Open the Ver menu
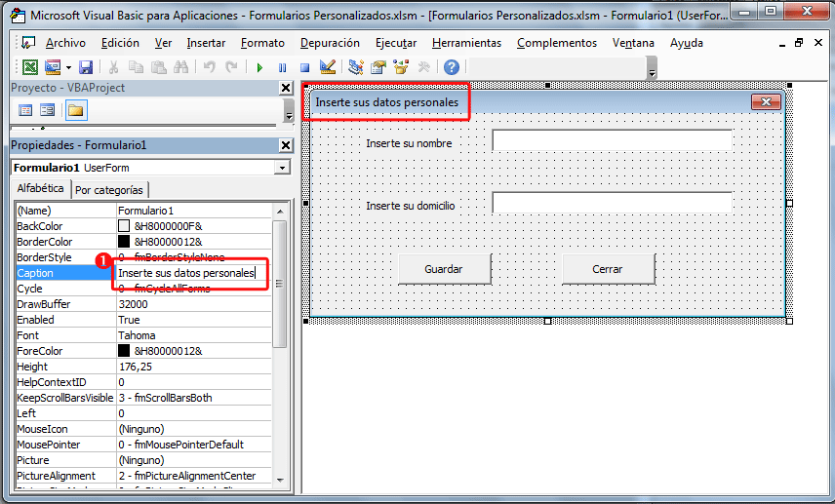835x504 pixels. (164, 43)
